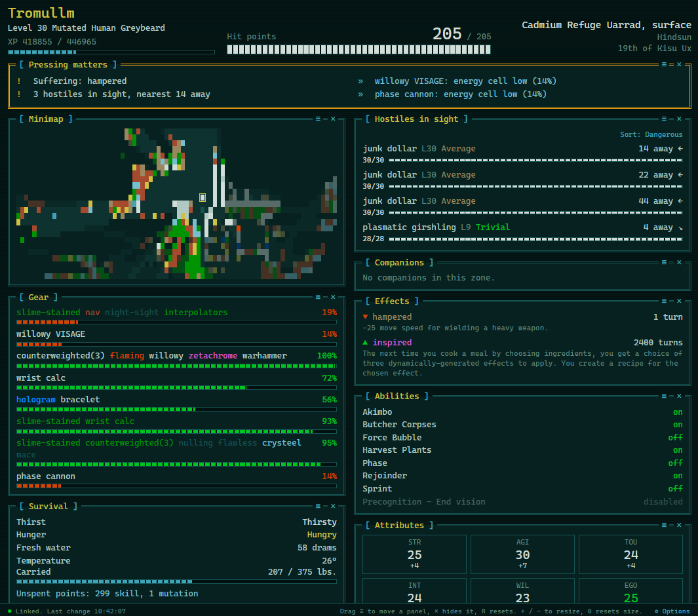Toggle Harvest Plants ability off
The image size is (698, 616).
(x=678, y=450)
